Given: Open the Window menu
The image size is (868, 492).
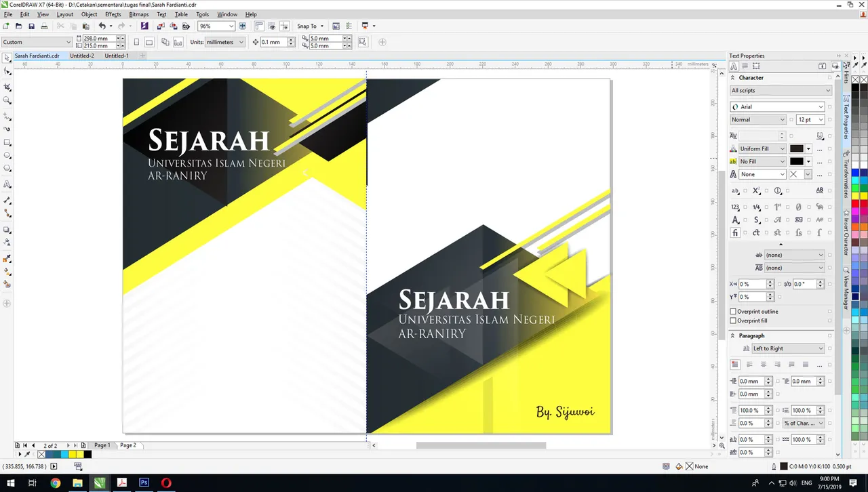Looking at the screenshot, I should [227, 14].
